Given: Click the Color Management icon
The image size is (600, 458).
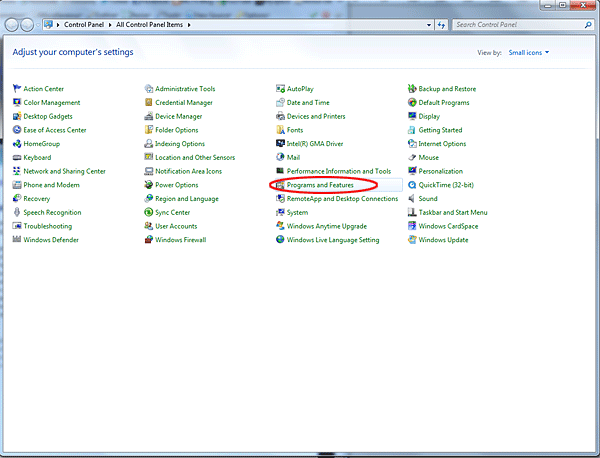Looking at the screenshot, I should (16, 103).
